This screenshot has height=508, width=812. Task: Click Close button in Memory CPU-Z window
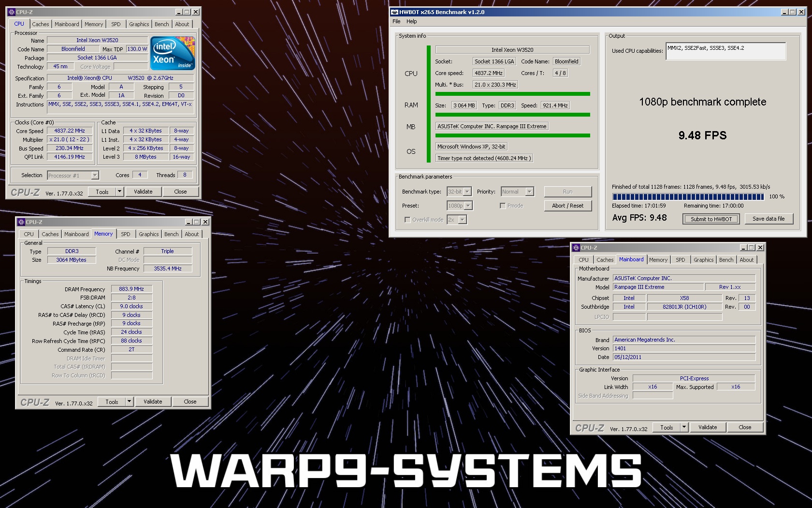coord(190,402)
